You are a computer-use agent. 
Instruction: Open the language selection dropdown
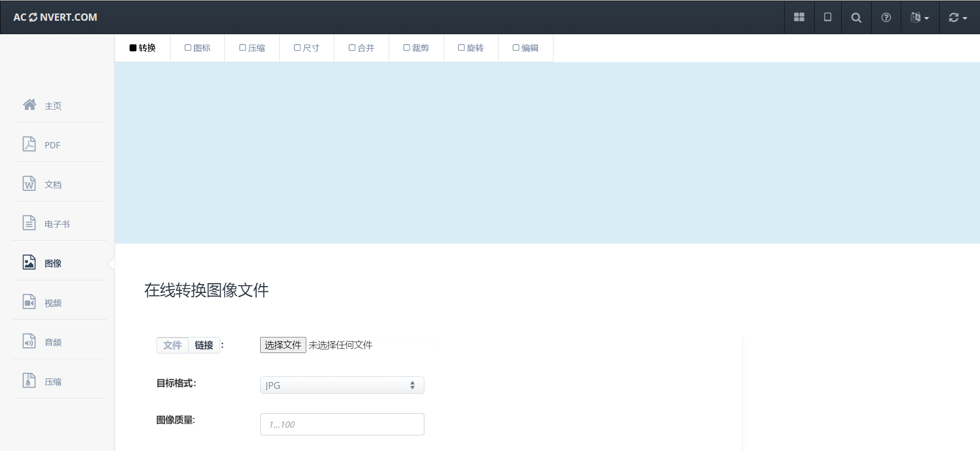(x=919, y=18)
